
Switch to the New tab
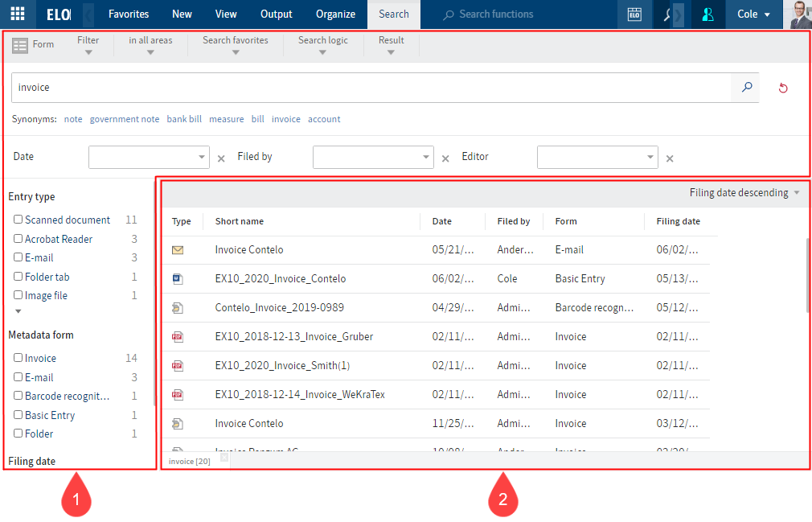pos(182,14)
